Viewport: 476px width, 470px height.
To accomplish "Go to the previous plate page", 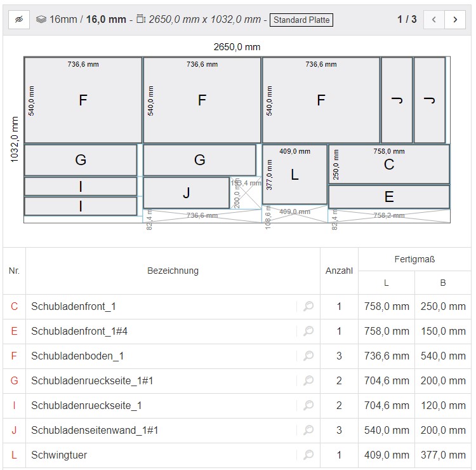I will [433, 20].
